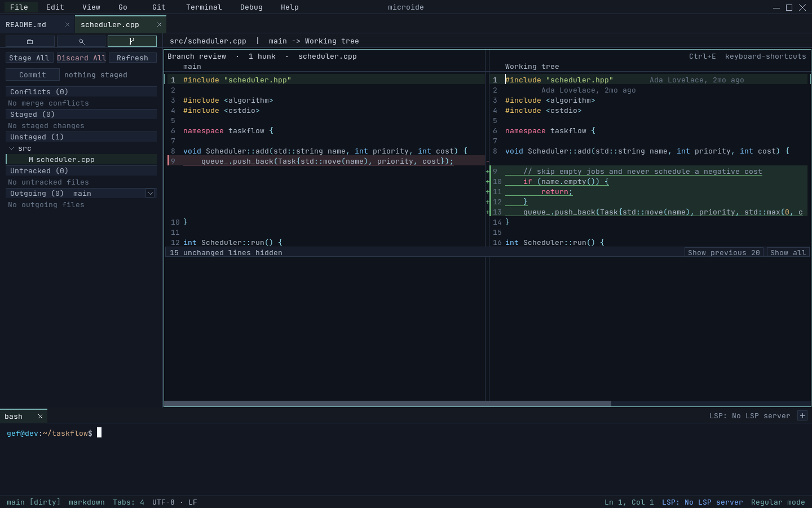Close the README.md tab with its x

click(x=67, y=25)
